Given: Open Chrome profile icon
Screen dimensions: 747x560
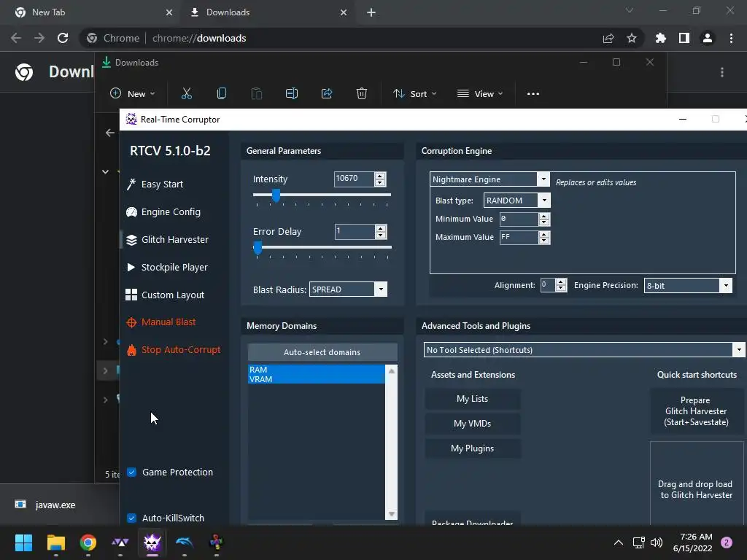Looking at the screenshot, I should coord(708,38).
